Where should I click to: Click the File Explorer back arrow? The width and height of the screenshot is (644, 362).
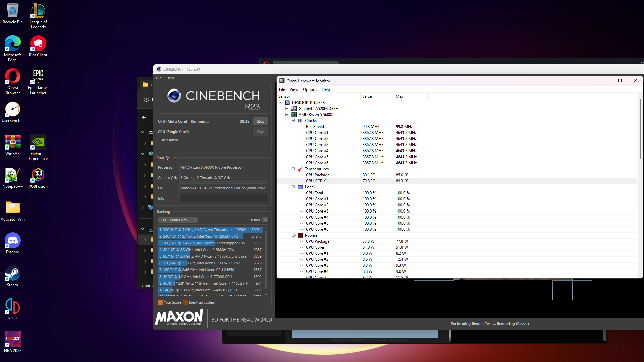click(x=144, y=118)
